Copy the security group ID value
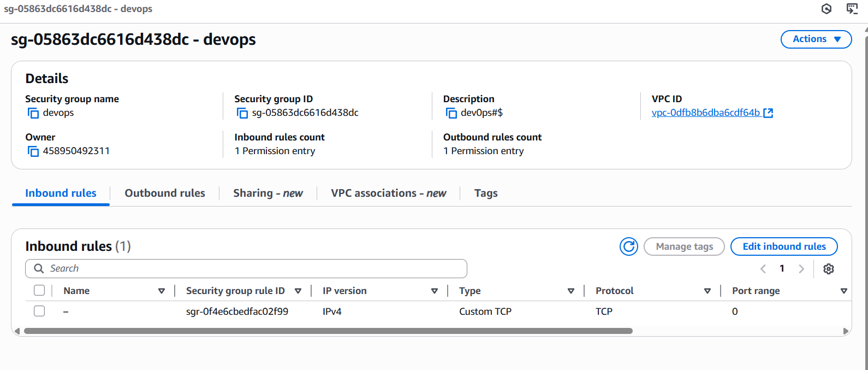Screen dimensions: 868x370 pos(242,113)
